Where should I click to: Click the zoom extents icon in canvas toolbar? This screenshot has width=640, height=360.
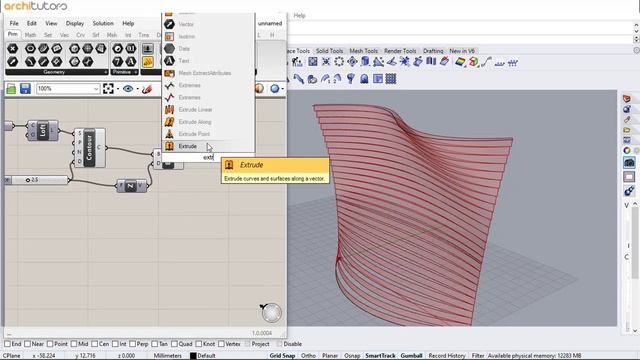[108, 89]
